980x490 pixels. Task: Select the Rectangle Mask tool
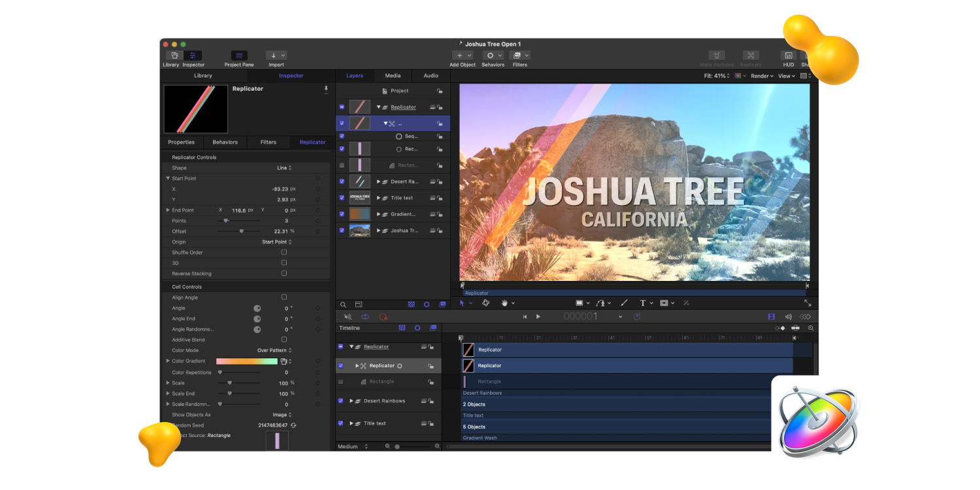[x=664, y=303]
